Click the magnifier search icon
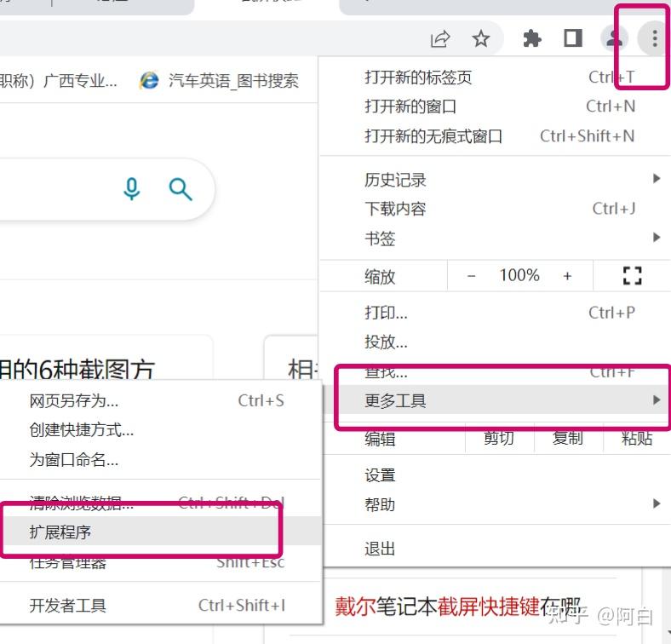 pos(181,189)
